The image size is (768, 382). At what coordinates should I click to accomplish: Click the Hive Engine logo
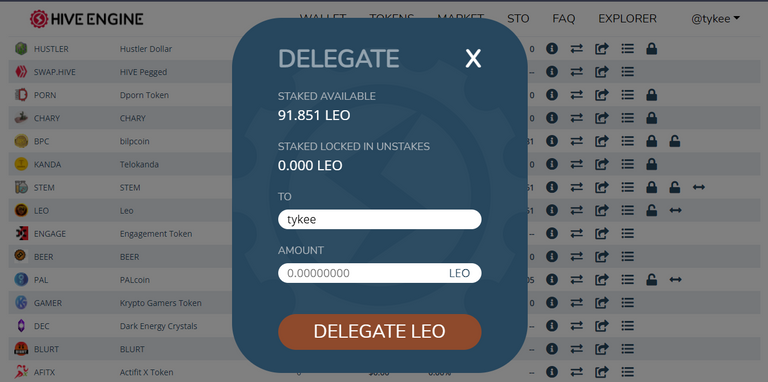click(x=86, y=19)
